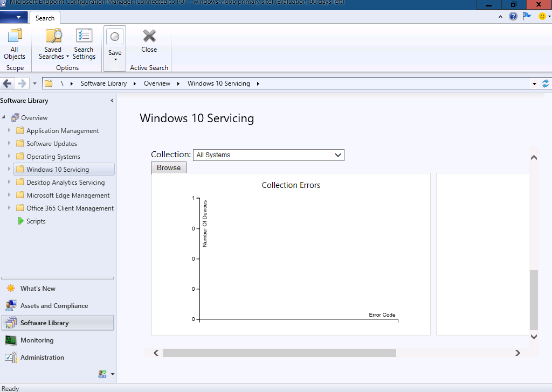Click the dashboard scroll down arrow
Screen dimensions: 552x392
534,337
